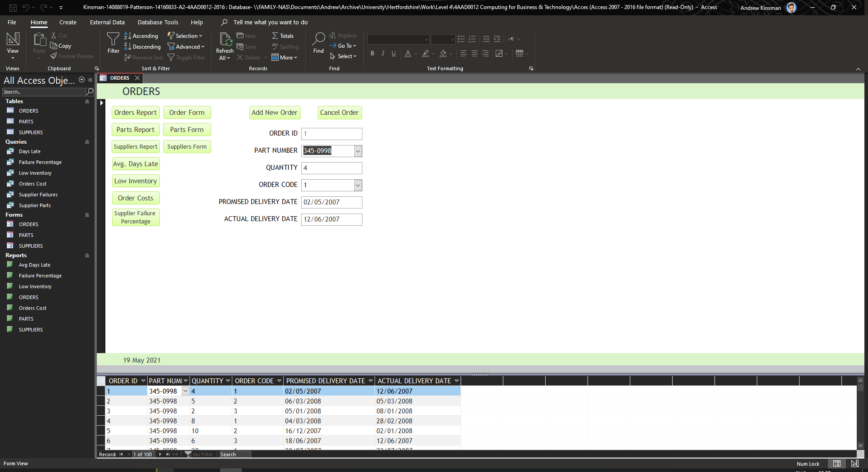Open the ORDERS table in the navigation pane
The width and height of the screenshot is (868, 472).
tap(28, 110)
